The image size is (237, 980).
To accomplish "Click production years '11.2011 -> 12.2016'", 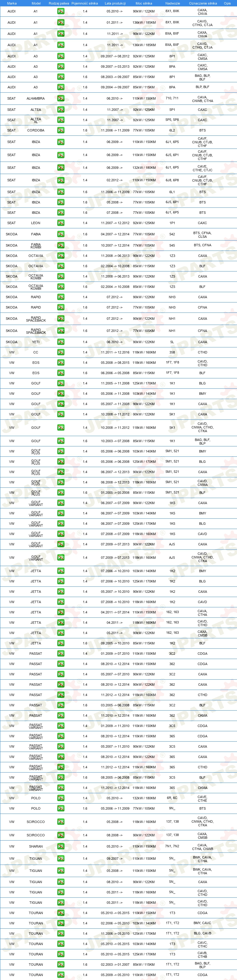I will (x=115, y=352).
